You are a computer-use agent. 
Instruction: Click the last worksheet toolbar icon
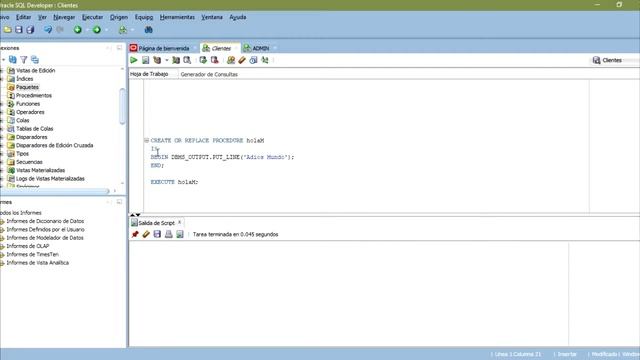(x=265, y=60)
